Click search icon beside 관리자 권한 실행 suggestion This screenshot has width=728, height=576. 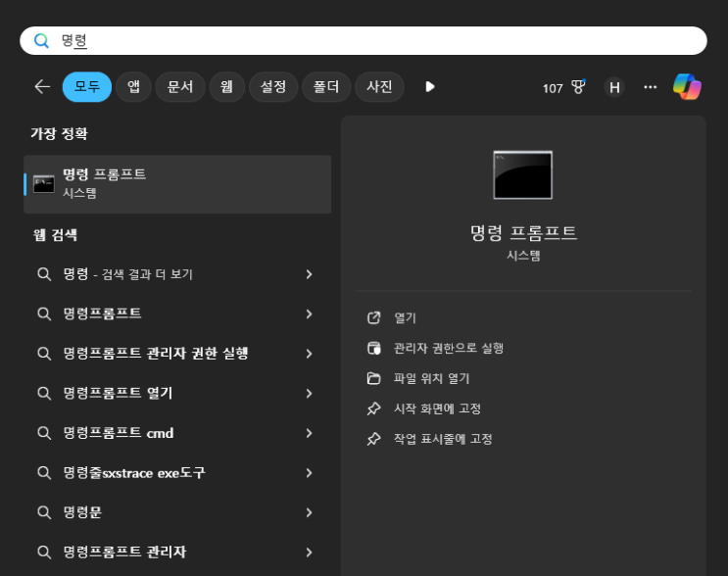point(44,354)
